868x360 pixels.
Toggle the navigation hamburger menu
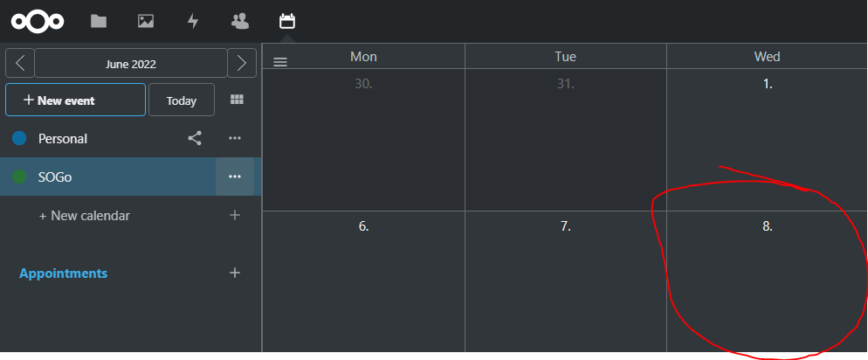280,62
